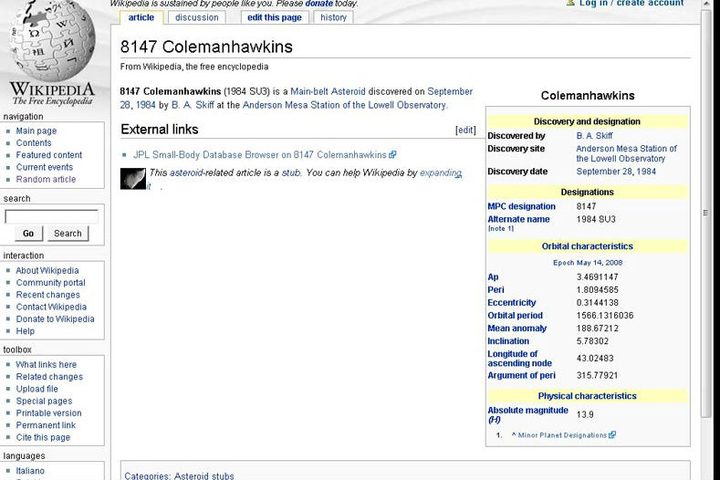This screenshot has height=480, width=720.
Task: Open Featured content link
Action: [x=49, y=155]
